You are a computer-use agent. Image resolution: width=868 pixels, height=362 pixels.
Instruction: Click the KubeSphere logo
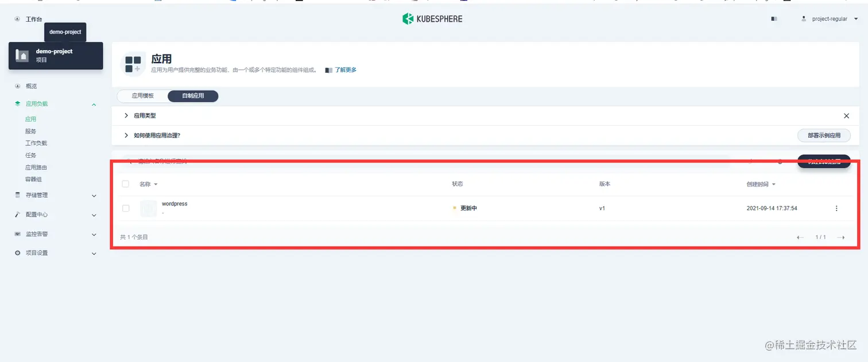pos(432,19)
